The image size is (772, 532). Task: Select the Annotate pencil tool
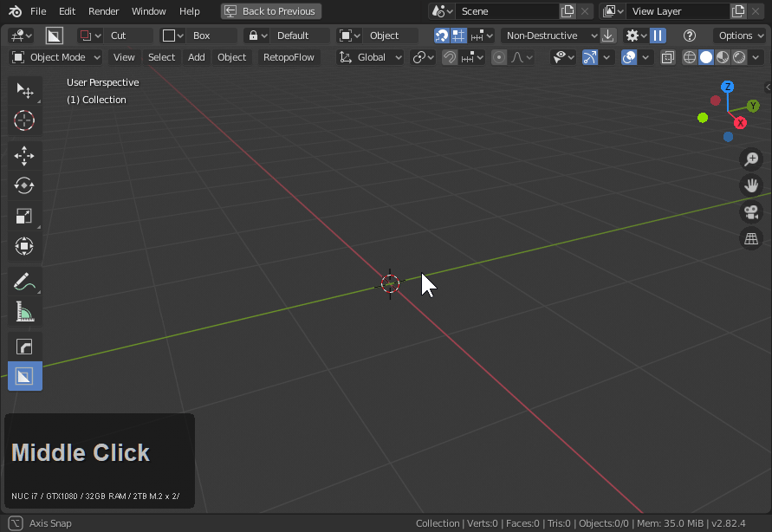[24, 282]
